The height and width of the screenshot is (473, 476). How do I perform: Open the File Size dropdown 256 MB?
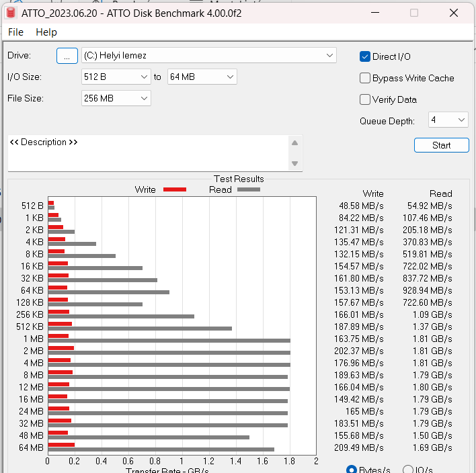click(116, 98)
